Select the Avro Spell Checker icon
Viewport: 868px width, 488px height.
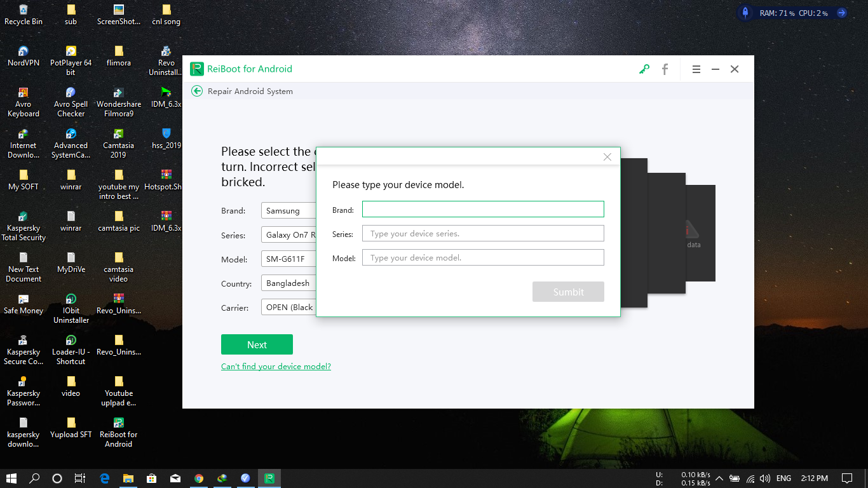[71, 102]
